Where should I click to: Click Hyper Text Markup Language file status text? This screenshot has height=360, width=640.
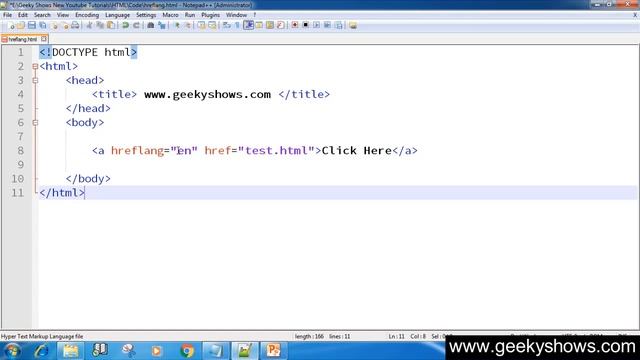pyautogui.click(x=42, y=337)
